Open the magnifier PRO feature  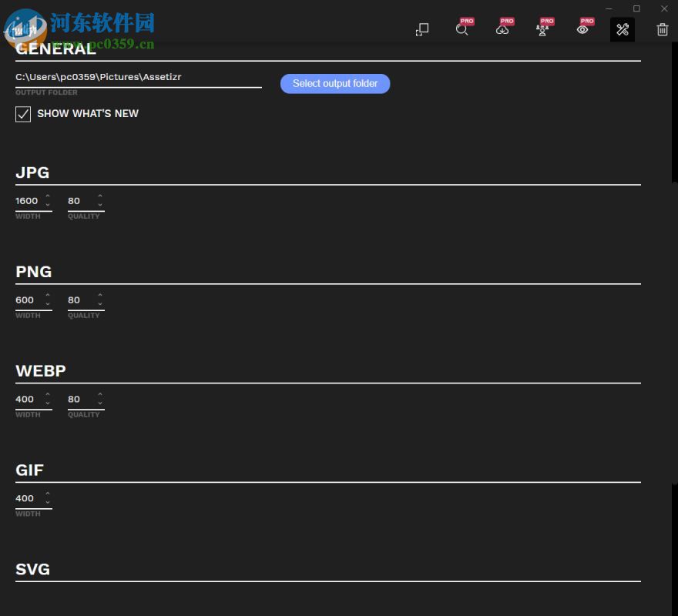(x=463, y=29)
